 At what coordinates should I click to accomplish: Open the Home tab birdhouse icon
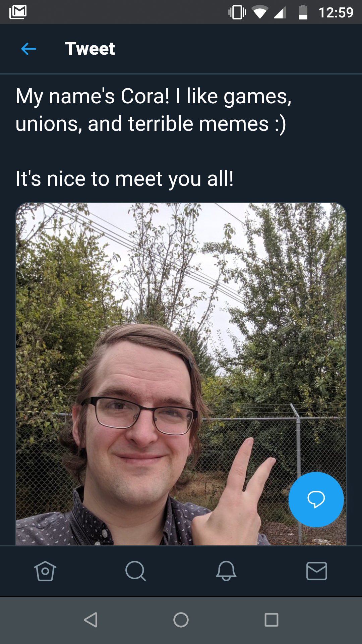point(45,571)
